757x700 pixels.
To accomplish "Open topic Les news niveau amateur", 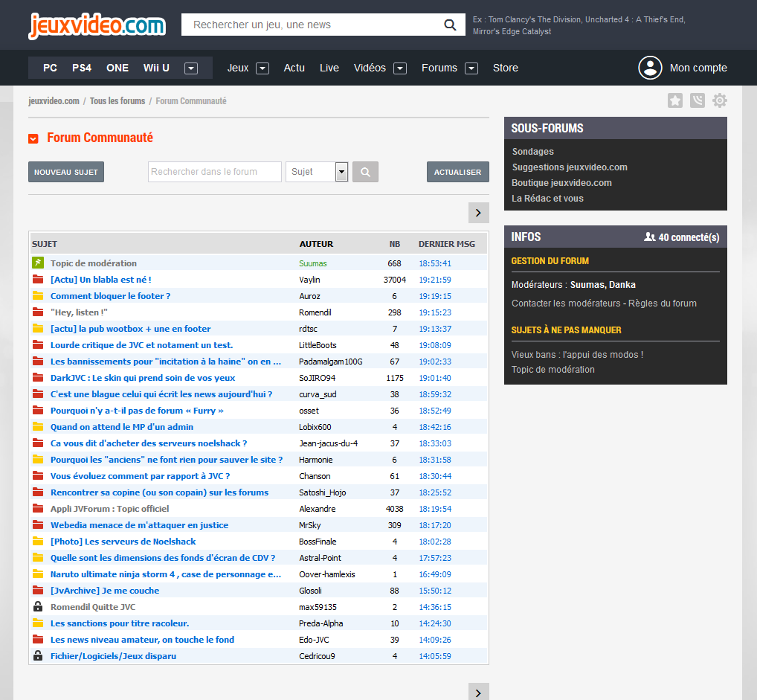I will coord(143,640).
